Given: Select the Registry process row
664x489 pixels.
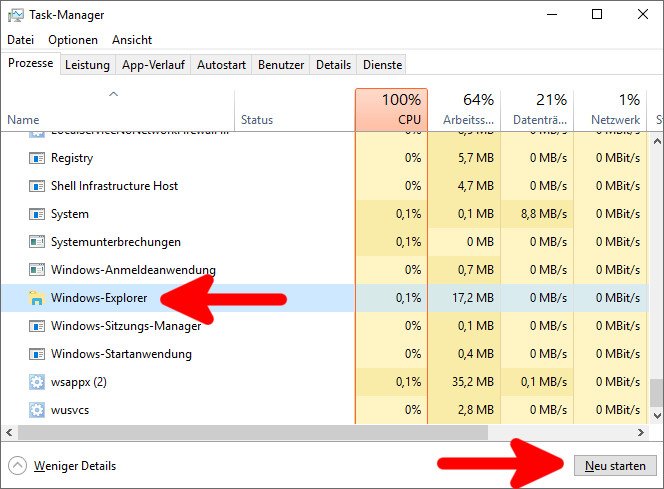Looking at the screenshot, I should coord(324,158).
